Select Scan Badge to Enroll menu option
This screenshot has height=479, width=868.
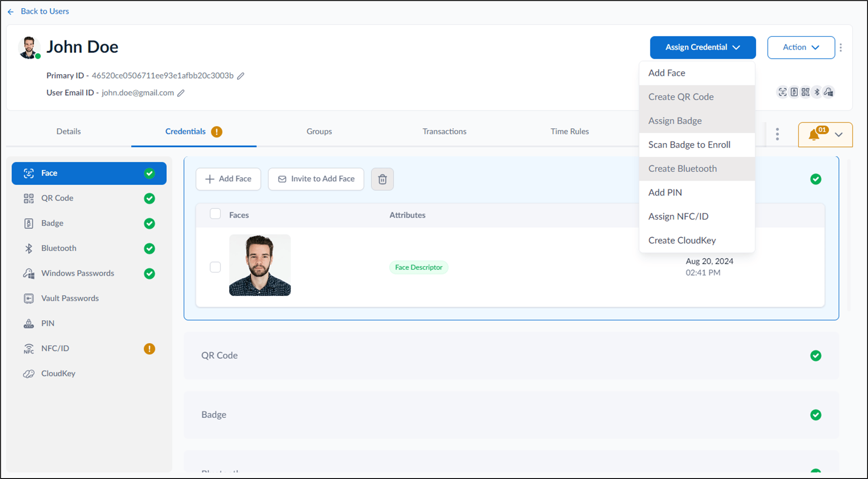tap(697, 145)
